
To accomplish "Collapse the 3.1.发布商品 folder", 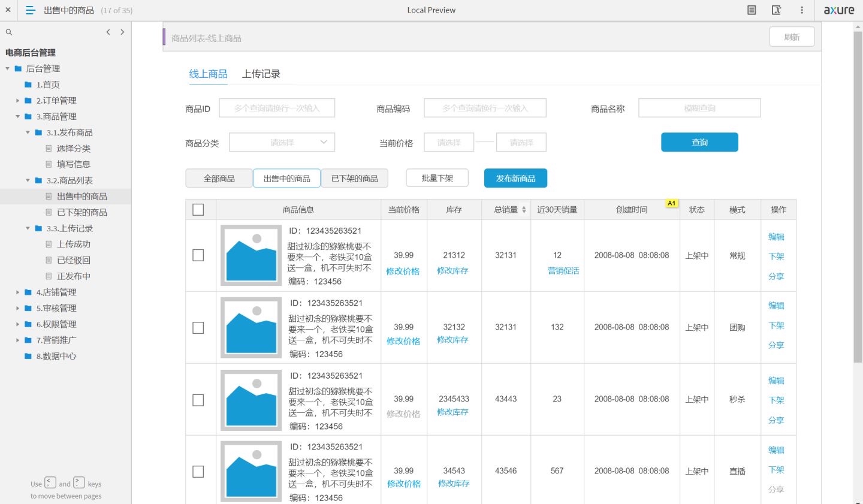I will pyautogui.click(x=28, y=132).
